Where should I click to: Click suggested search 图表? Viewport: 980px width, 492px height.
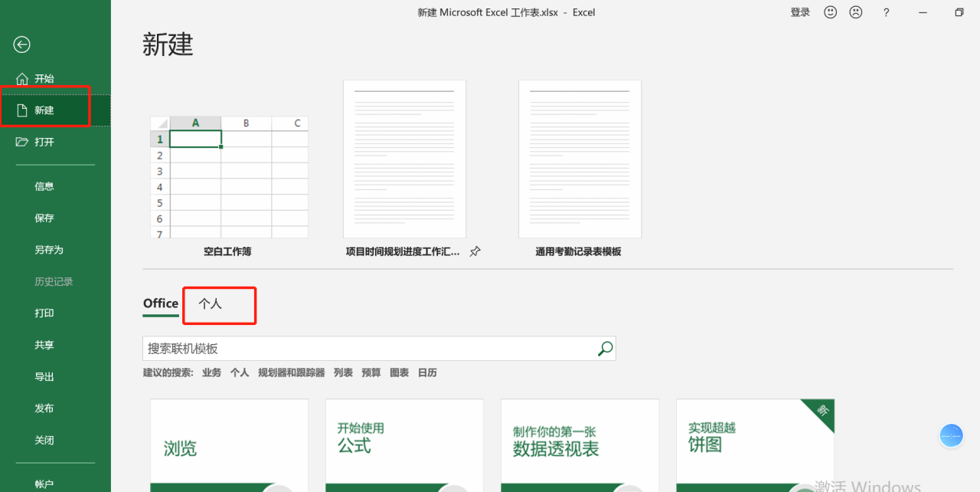tap(400, 372)
